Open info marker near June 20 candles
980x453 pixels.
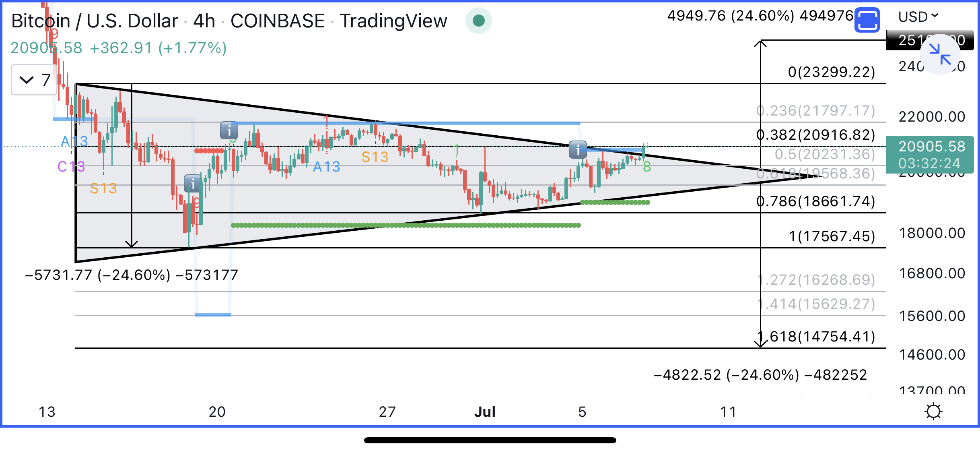tap(229, 130)
